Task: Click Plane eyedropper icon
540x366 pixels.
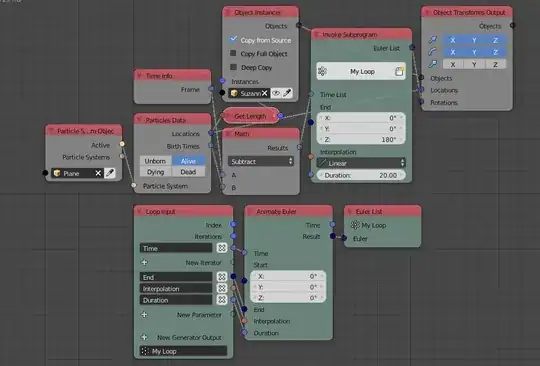Action: 110,173
